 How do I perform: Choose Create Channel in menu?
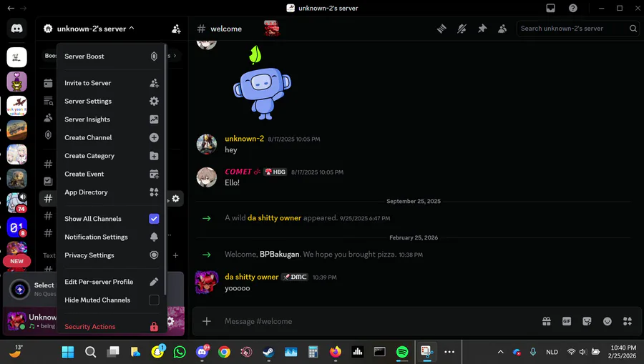pyautogui.click(x=112, y=138)
